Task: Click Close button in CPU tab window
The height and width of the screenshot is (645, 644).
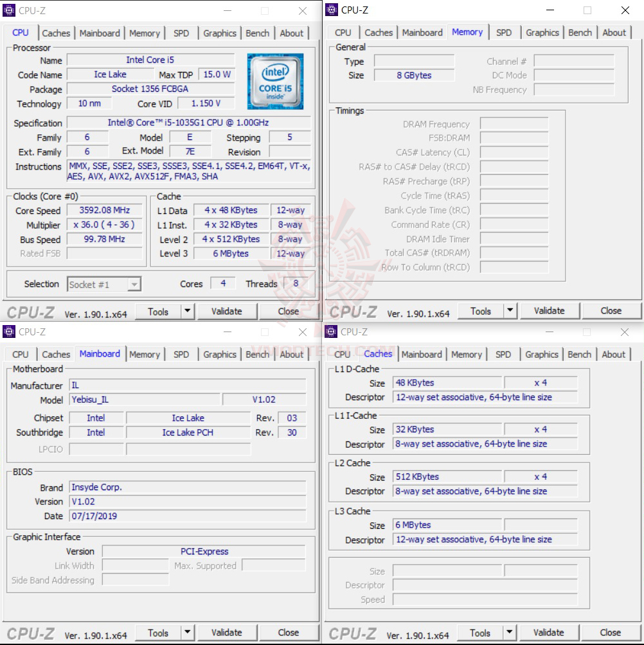Action: point(289,312)
